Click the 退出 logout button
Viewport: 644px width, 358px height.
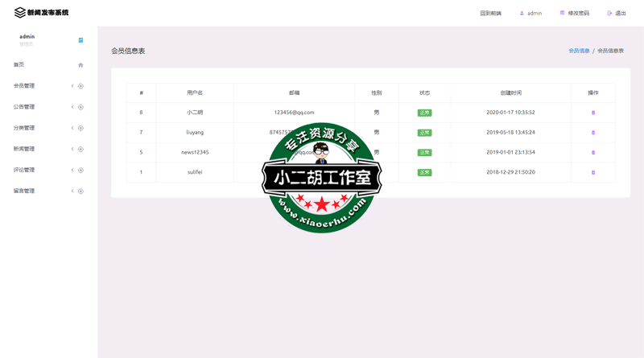(x=620, y=14)
